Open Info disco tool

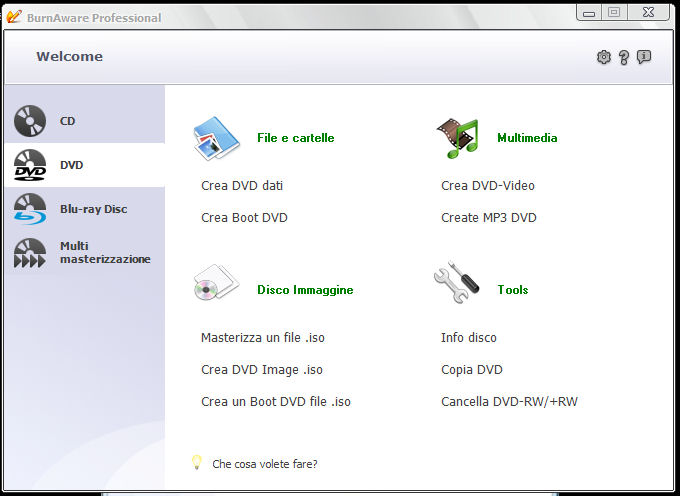[469, 338]
